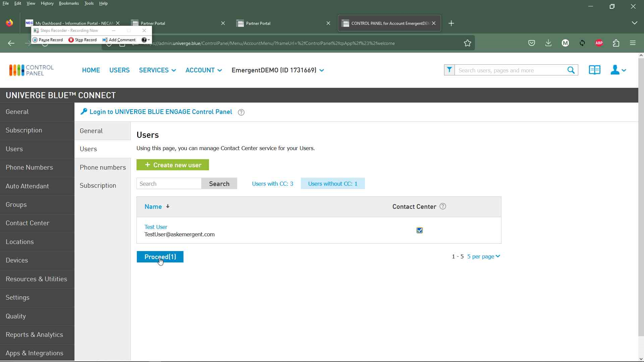Click the magnifier search icon

point(571,70)
